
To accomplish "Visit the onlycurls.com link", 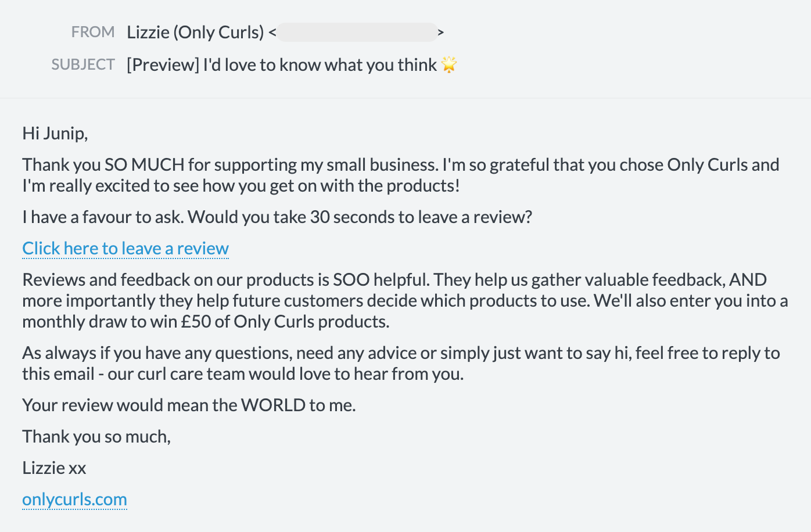I will (74, 499).
